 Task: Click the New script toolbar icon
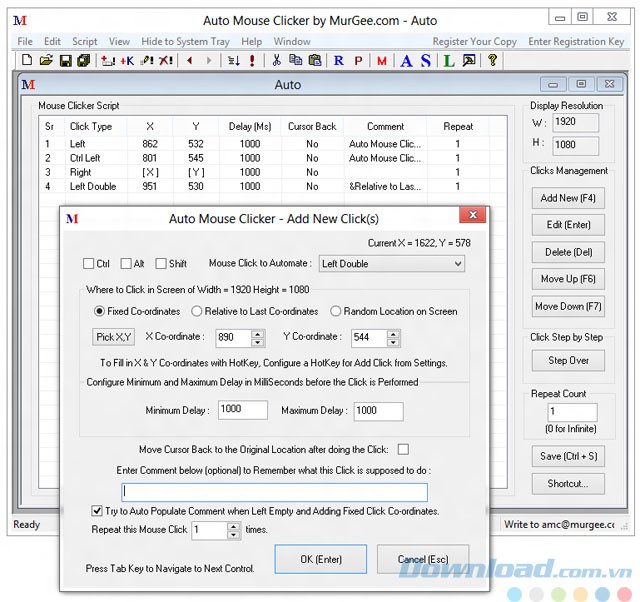click(27, 60)
